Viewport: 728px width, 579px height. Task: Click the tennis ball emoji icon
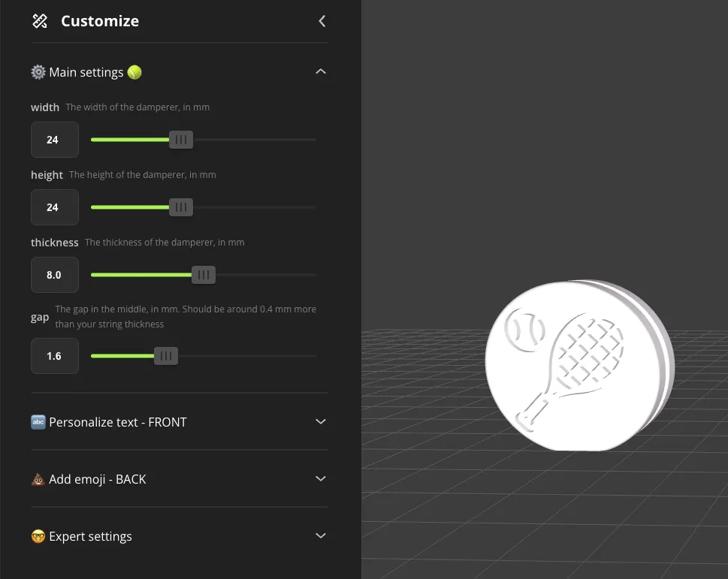pyautogui.click(x=134, y=72)
